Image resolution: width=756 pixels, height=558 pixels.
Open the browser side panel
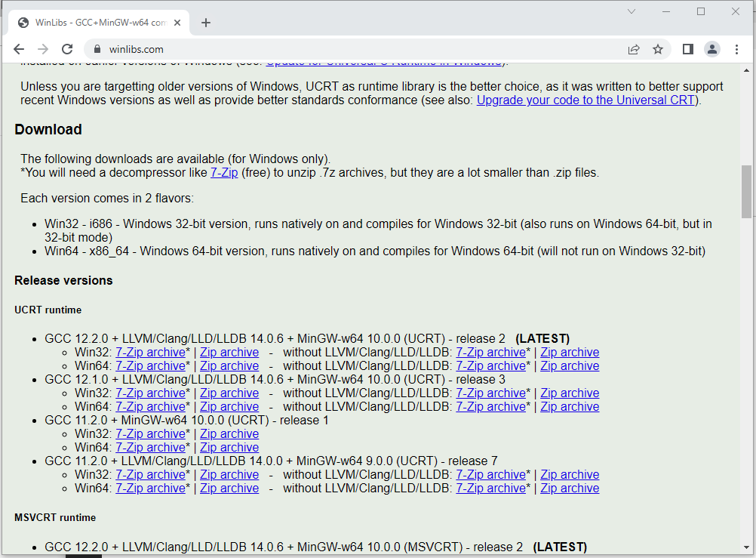click(687, 49)
